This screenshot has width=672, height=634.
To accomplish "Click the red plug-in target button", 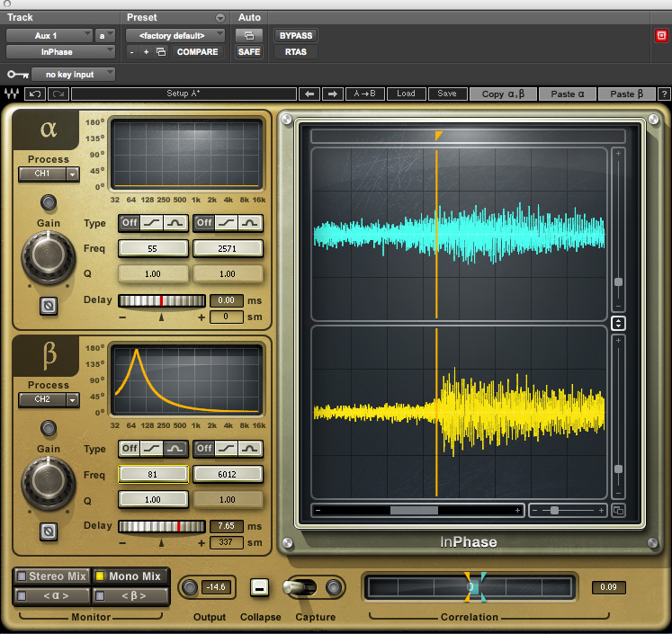I will coord(661,36).
